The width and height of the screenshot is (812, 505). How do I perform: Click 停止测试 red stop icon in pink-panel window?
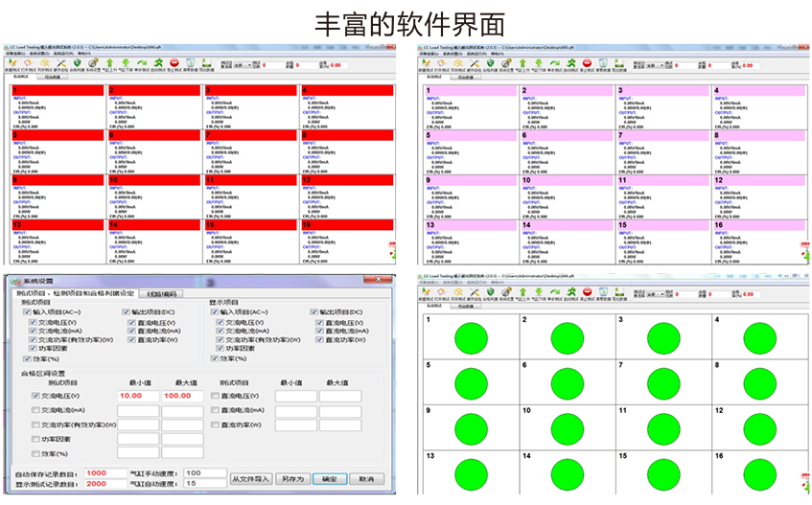(587, 63)
